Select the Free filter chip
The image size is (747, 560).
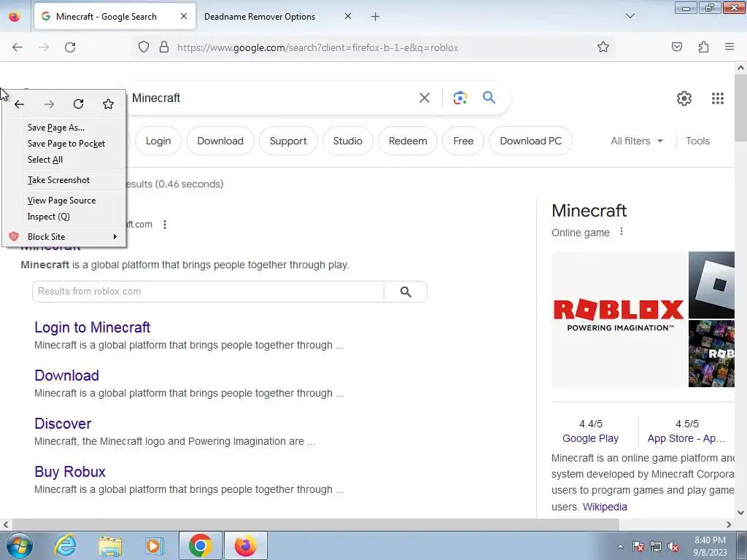pyautogui.click(x=463, y=141)
